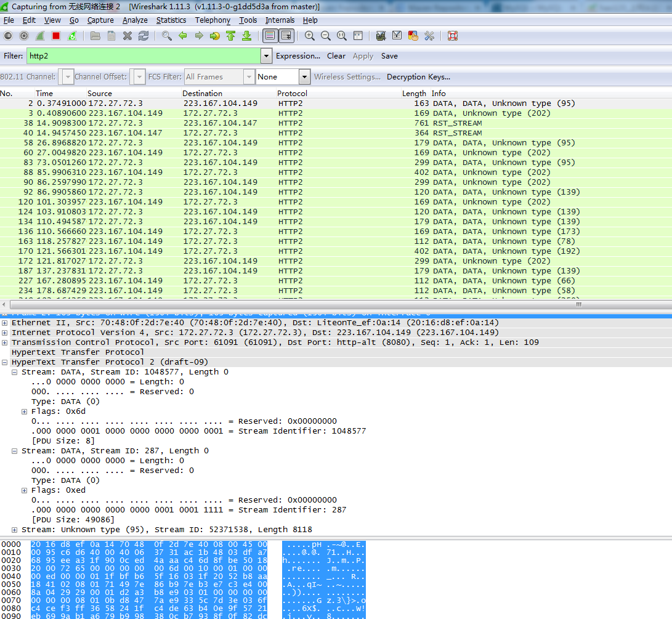Toggle colorize packet list
672x619 pixels.
pyautogui.click(x=270, y=36)
